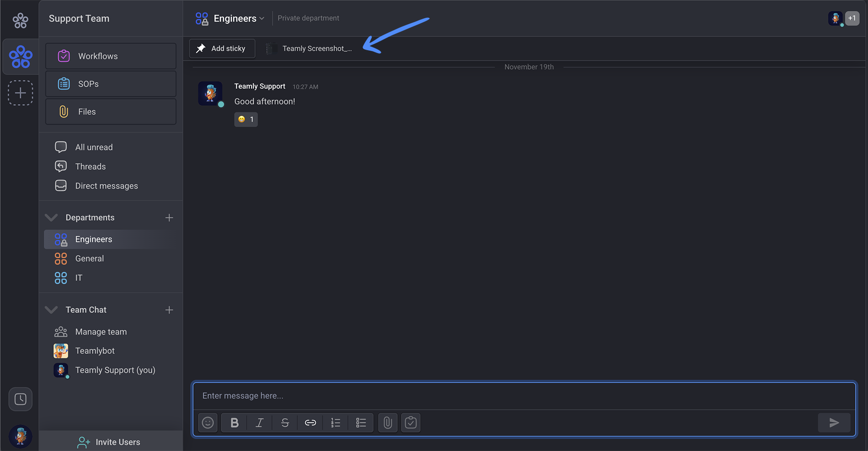Click the member avatar in top right
Image resolution: width=868 pixels, height=451 pixels.
(835, 18)
